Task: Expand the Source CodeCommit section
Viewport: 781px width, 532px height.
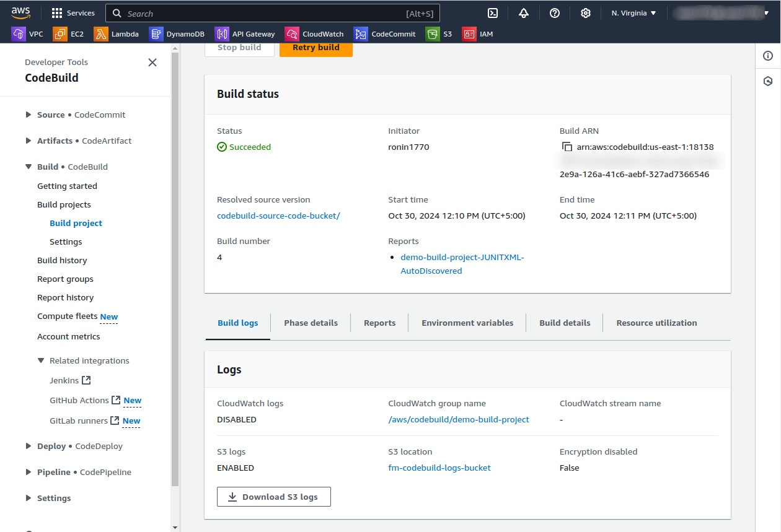Action: coord(29,115)
